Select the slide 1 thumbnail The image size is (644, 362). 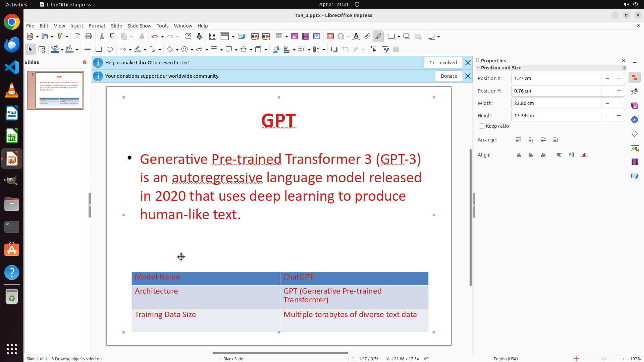(56, 90)
